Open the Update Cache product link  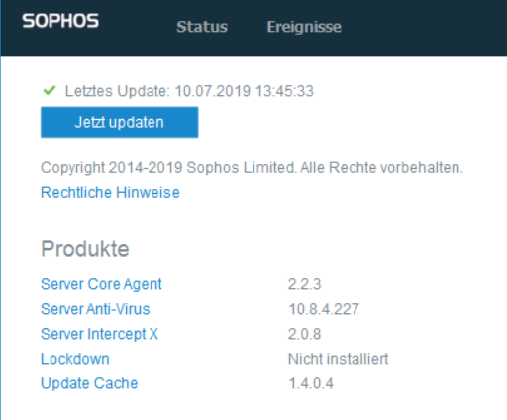pos(89,383)
